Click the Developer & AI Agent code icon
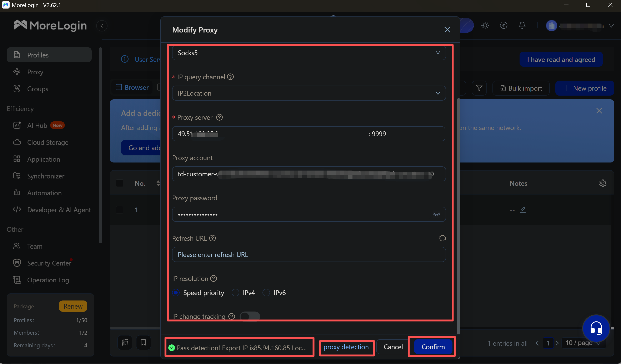Image resolution: width=621 pixels, height=364 pixels. (17, 209)
